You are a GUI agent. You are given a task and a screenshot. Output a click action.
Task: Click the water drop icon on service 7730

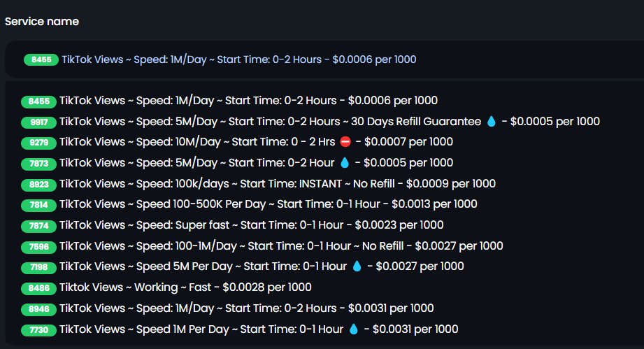pos(354,329)
